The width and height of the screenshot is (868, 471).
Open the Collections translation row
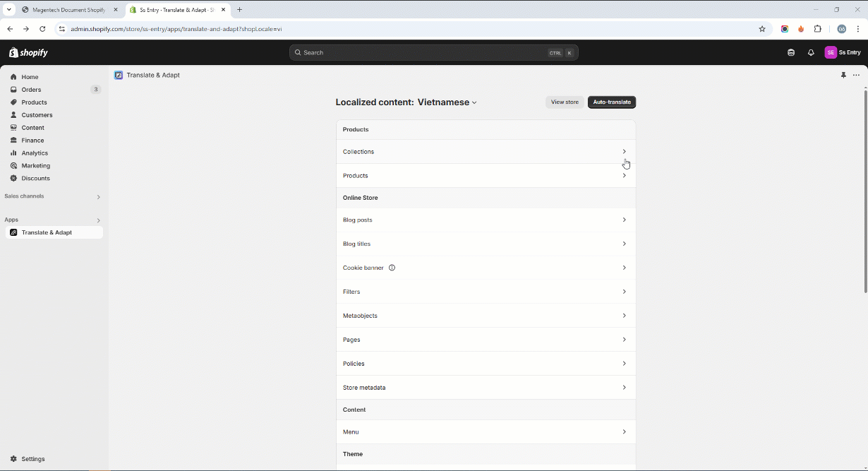486,152
